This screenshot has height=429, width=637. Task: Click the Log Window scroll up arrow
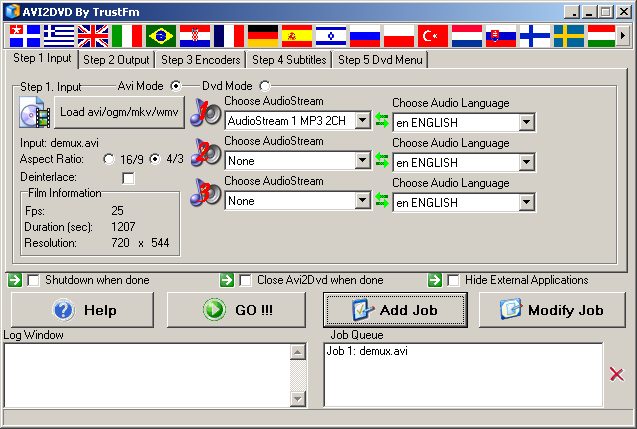298,352
